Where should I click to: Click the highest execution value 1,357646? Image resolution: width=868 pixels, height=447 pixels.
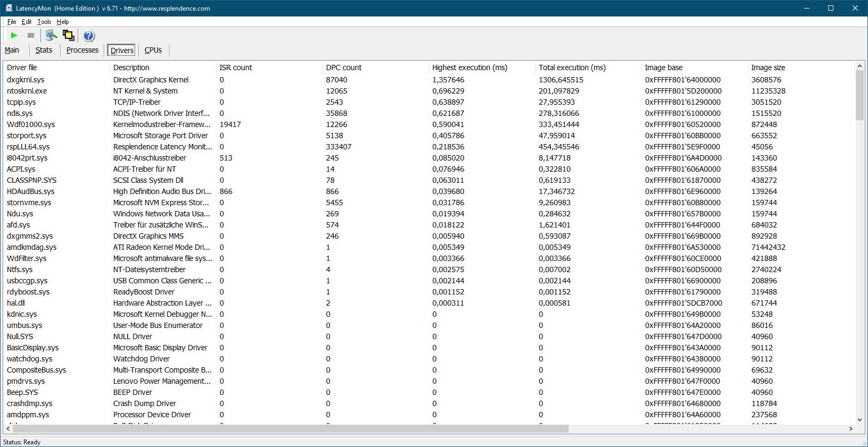pyautogui.click(x=448, y=80)
